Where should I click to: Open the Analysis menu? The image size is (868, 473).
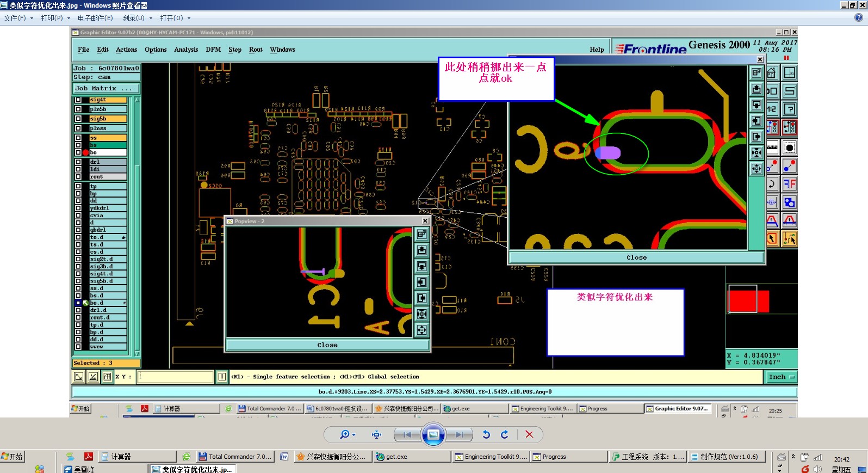coord(186,50)
